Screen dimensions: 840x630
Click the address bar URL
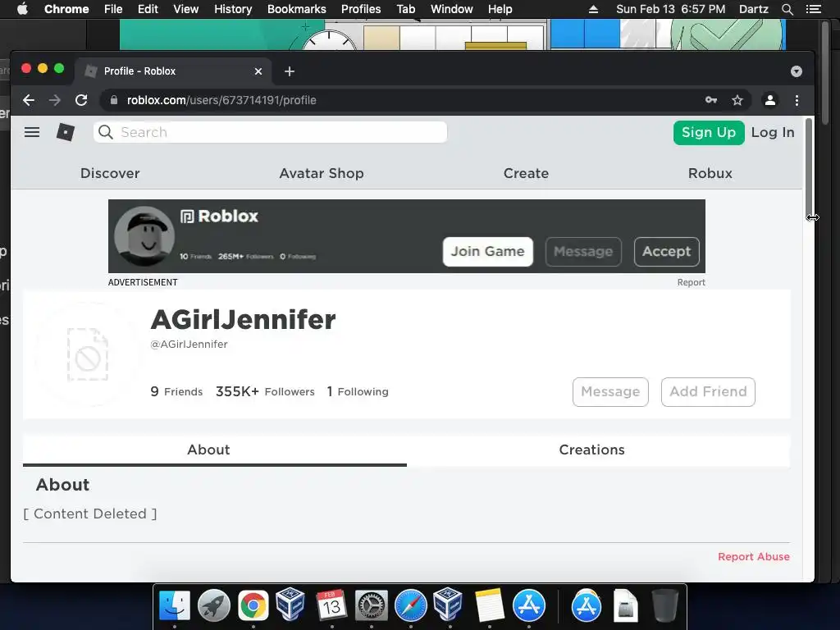pos(221,100)
